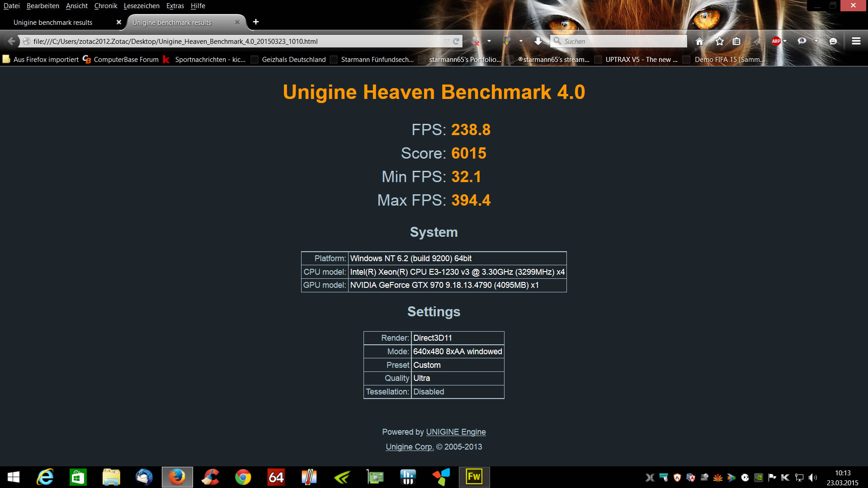Open a new tab with the plus button

coord(256,22)
